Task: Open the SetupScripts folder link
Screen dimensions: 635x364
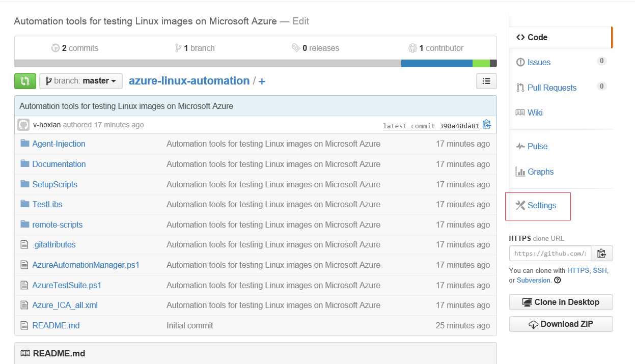Action: 54,184
